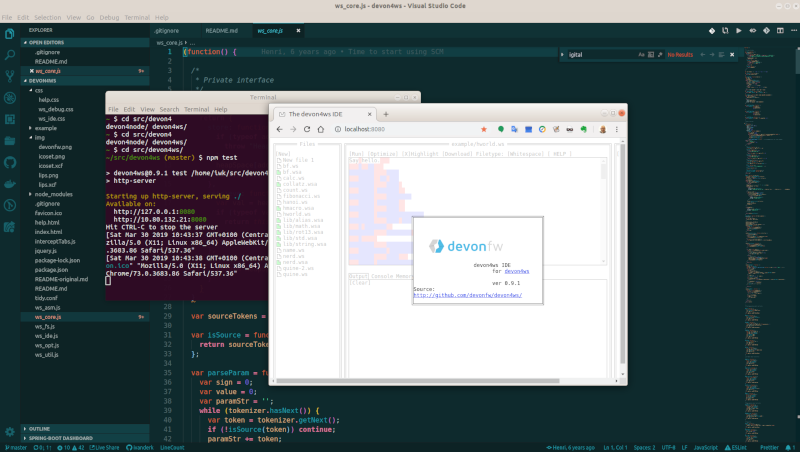Expand the example folder
The width and height of the screenshot is (800, 452).
point(45,128)
